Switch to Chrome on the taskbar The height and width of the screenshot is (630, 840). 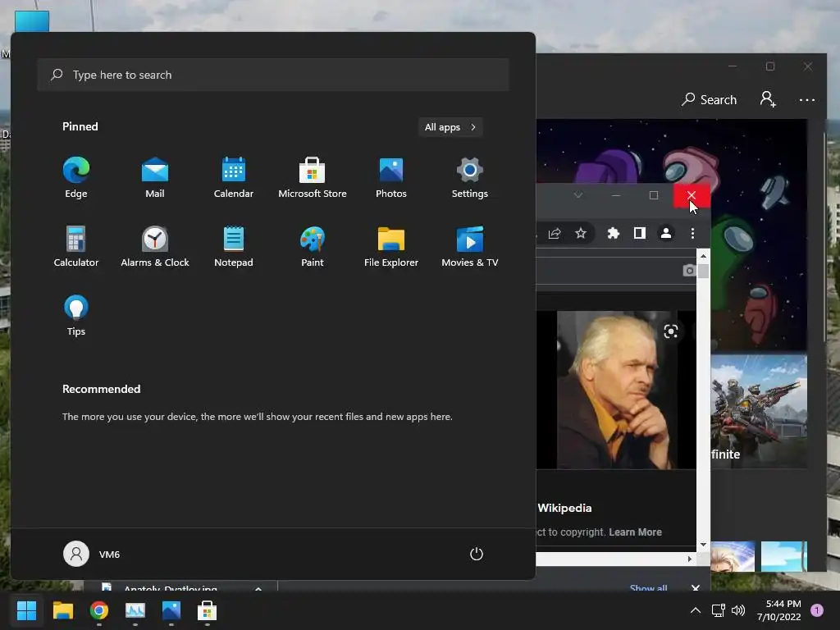point(99,610)
